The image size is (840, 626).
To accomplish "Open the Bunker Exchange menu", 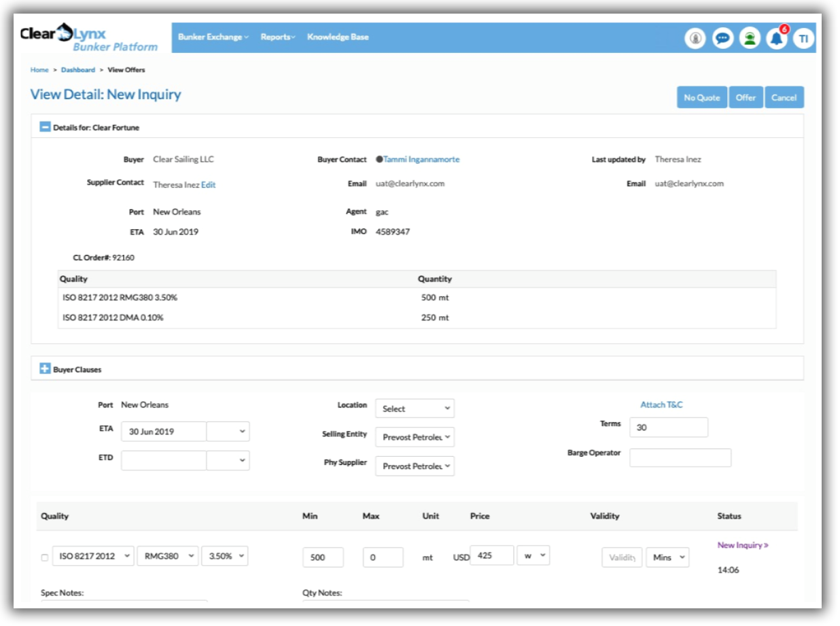I will (213, 37).
